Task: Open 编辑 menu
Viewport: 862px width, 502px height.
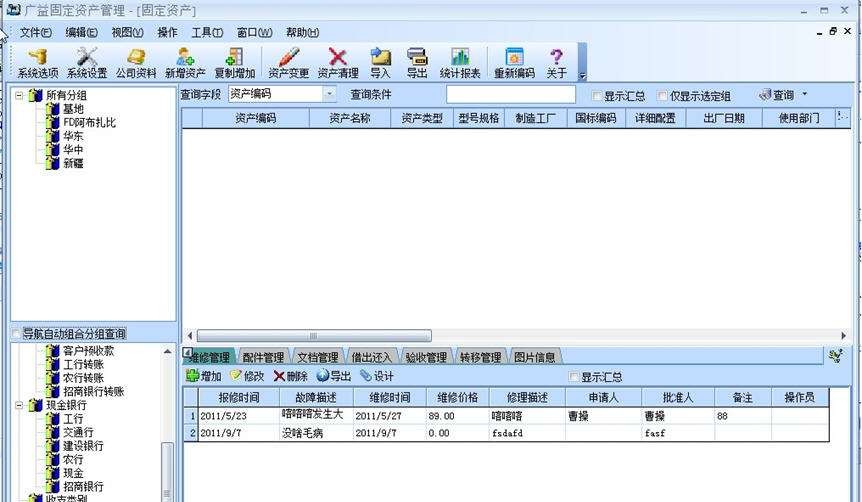Action: 81,32
